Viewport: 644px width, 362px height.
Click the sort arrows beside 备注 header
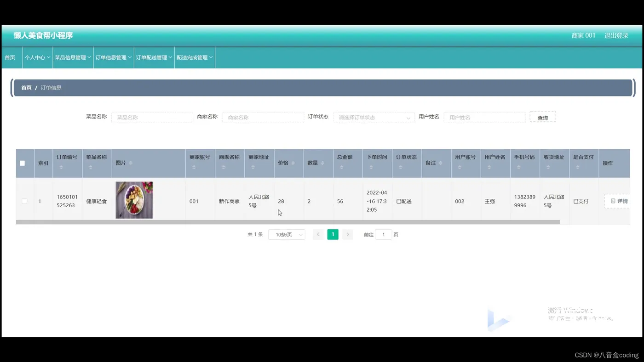tap(440, 163)
